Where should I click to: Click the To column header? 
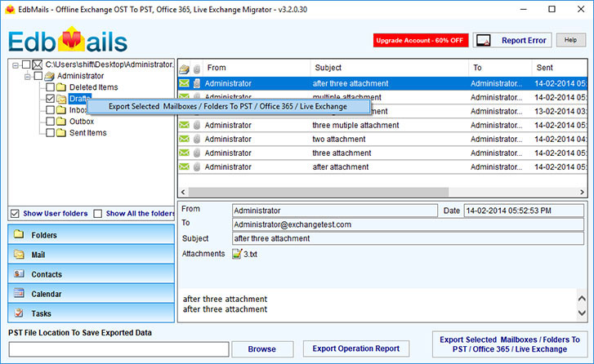pyautogui.click(x=500, y=68)
